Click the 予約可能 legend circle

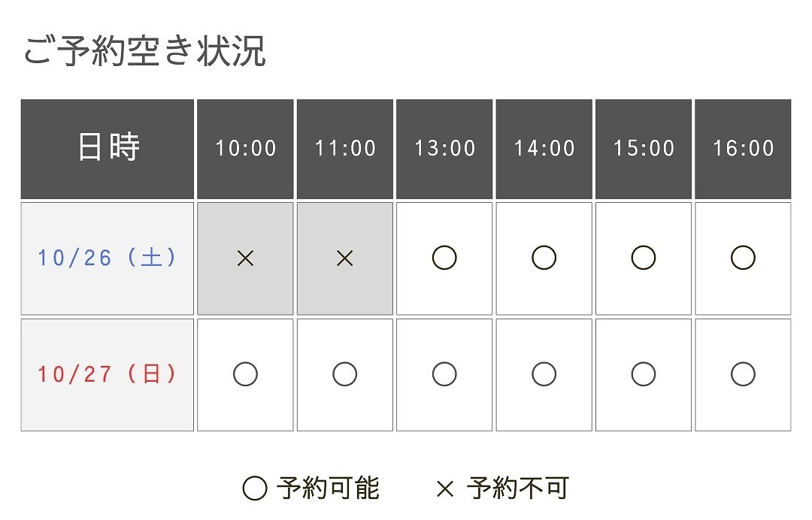[x=255, y=488]
